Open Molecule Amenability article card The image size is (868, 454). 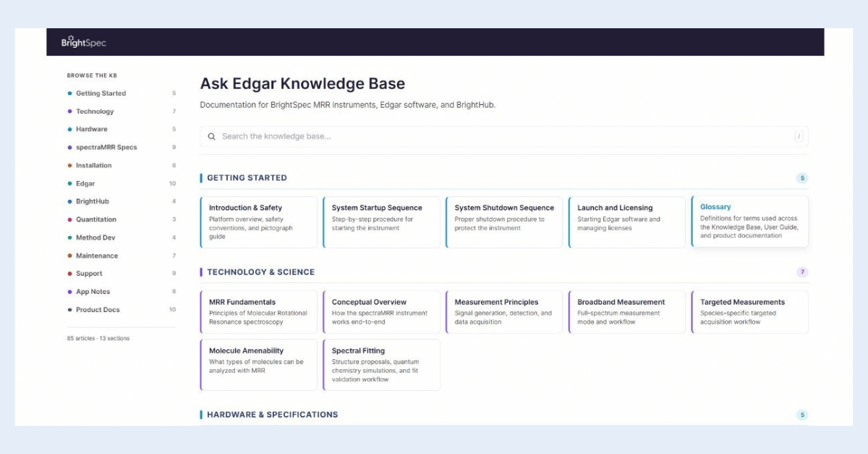click(x=259, y=365)
